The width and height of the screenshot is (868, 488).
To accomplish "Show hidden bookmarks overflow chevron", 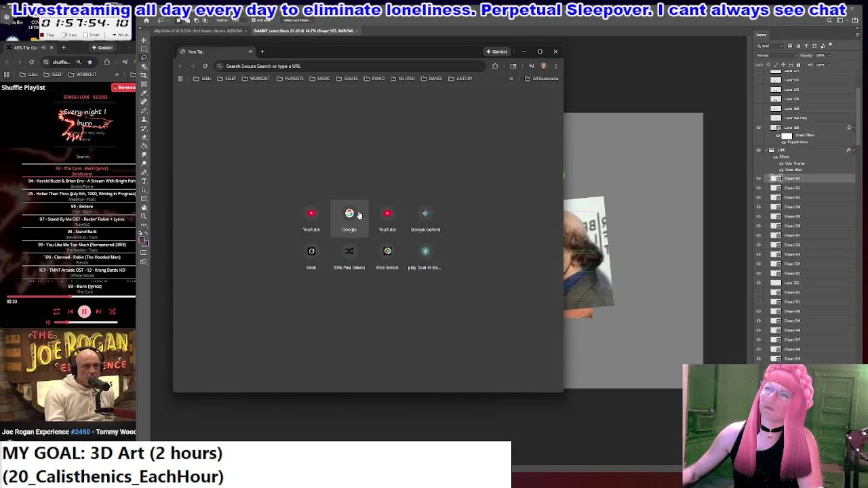I will pyautogui.click(x=511, y=79).
